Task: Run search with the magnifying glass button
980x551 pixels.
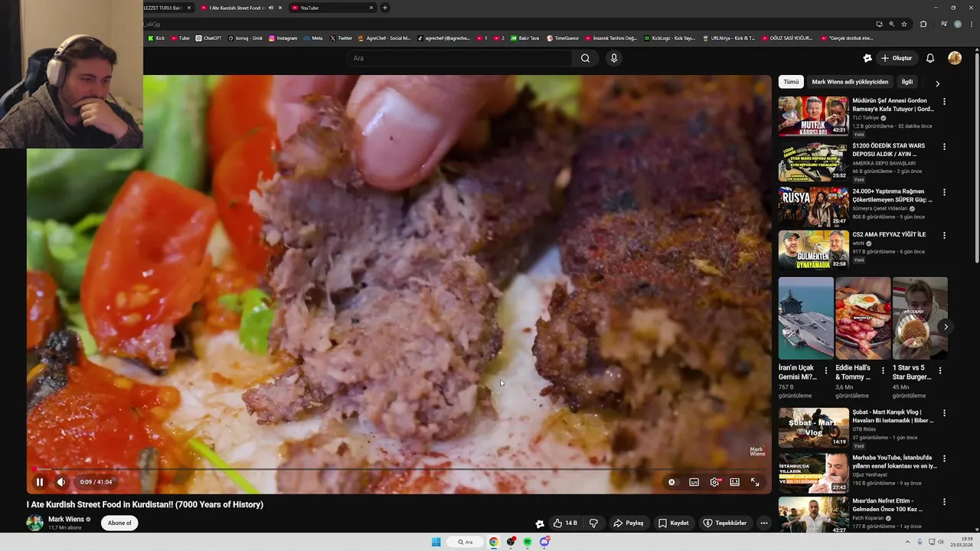Action: coord(585,58)
